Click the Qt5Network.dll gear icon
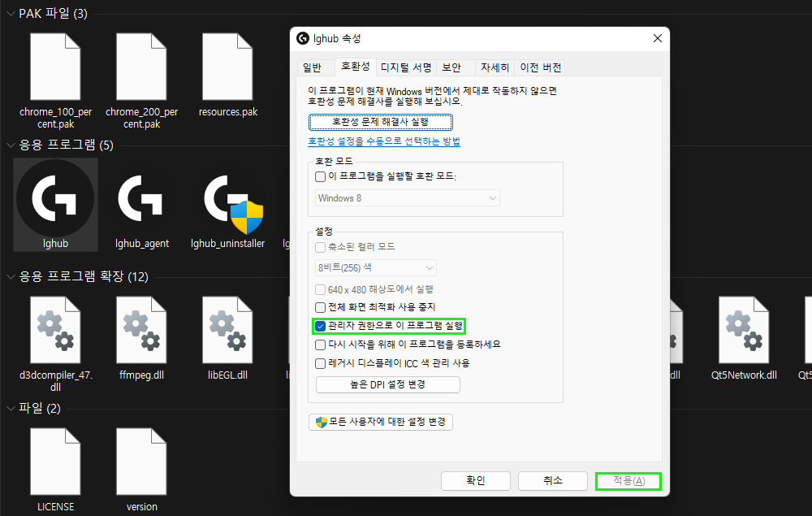The width and height of the screenshot is (812, 516). coord(744,330)
